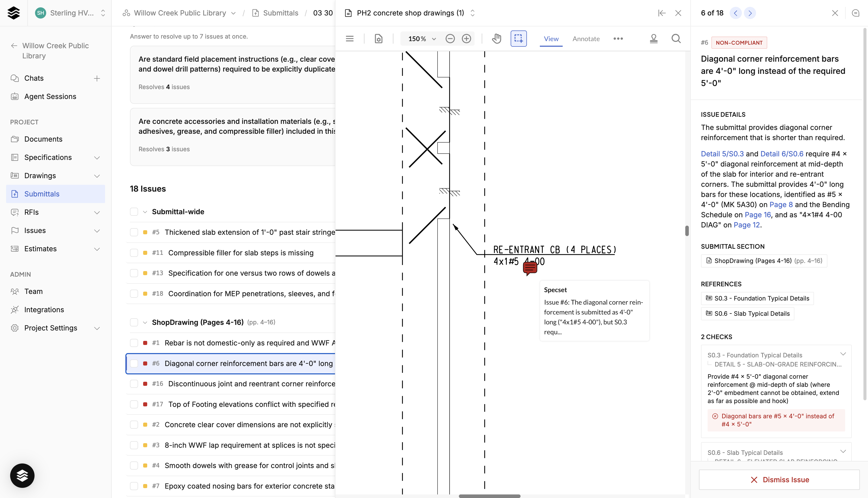The height and width of the screenshot is (498, 868).
Task: Add a new chat with plus icon
Action: (x=97, y=78)
